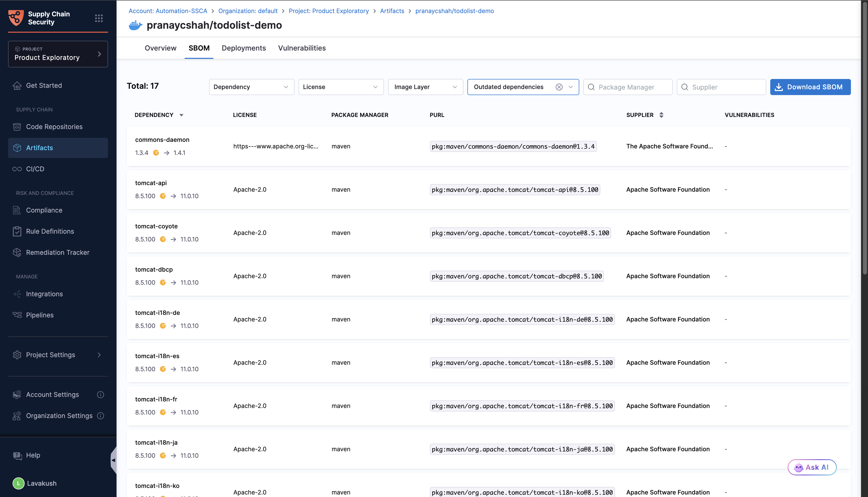Switch to the Vulnerabilities tab
The height and width of the screenshot is (497, 868).
[x=302, y=48]
